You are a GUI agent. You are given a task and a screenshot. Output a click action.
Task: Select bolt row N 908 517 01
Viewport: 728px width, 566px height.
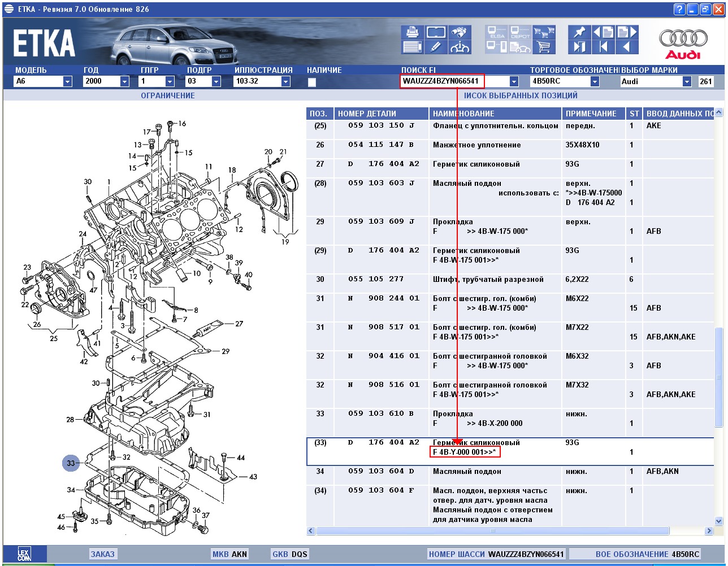511,336
